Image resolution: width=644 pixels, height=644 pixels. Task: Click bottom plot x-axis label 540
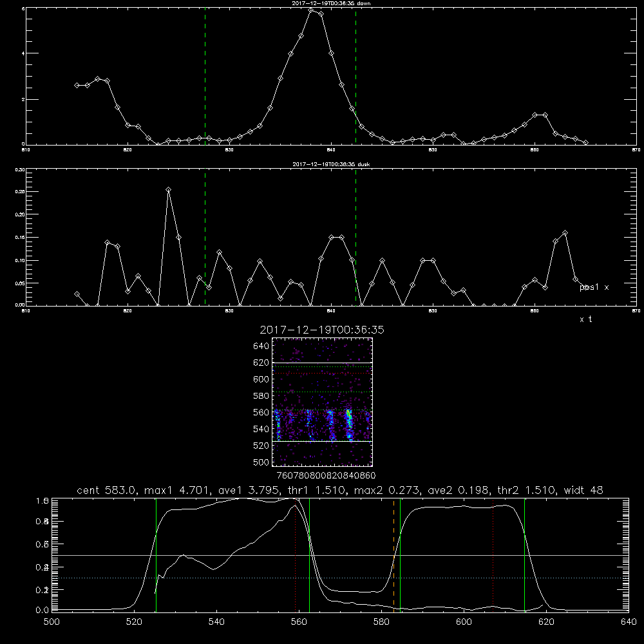click(x=216, y=622)
